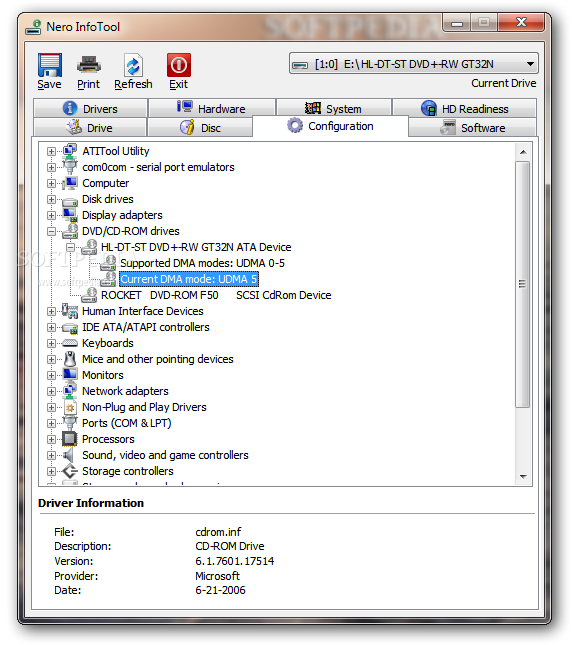Viewport: 572px width, 645px height.
Task: Select the 'Keyboards' tree row
Action: click(108, 343)
